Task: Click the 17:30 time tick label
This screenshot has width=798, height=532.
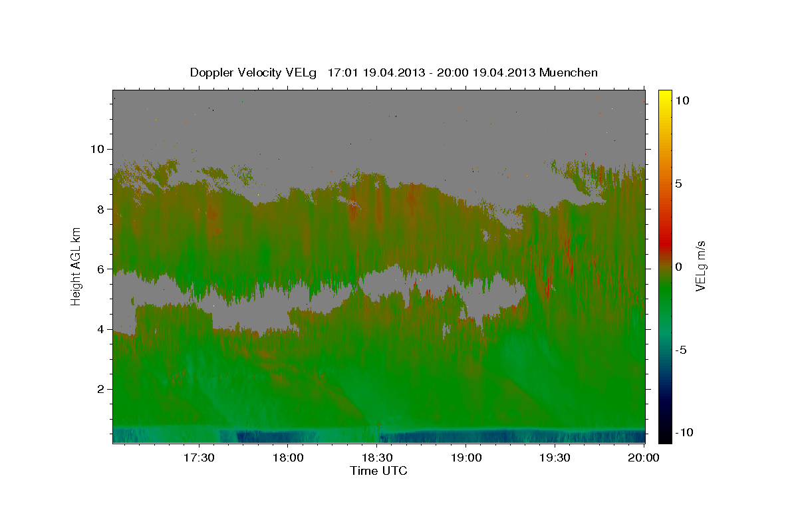Action: pos(198,458)
